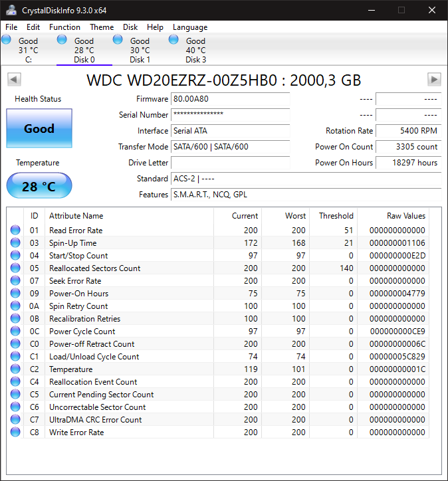The width and height of the screenshot is (448, 481).
Task: Click the status orb for drive C:
Action: click(6, 40)
